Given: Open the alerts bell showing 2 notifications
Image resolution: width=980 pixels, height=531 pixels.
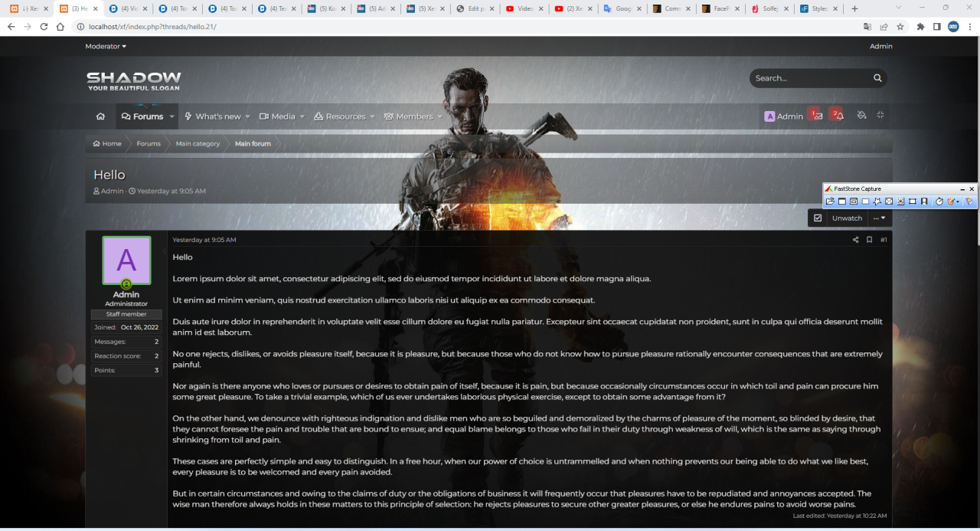Looking at the screenshot, I should point(839,116).
